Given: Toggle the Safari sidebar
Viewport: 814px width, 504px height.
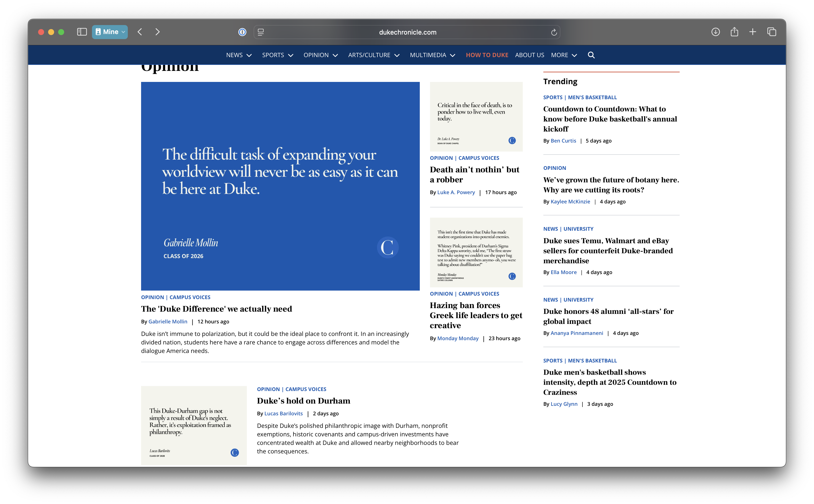Looking at the screenshot, I should click(82, 32).
